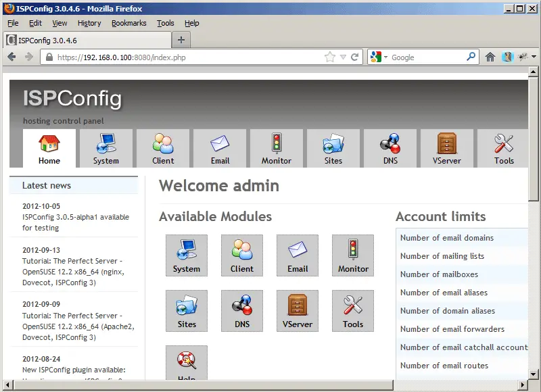Click the Number of email catchall accounts row

click(x=462, y=347)
